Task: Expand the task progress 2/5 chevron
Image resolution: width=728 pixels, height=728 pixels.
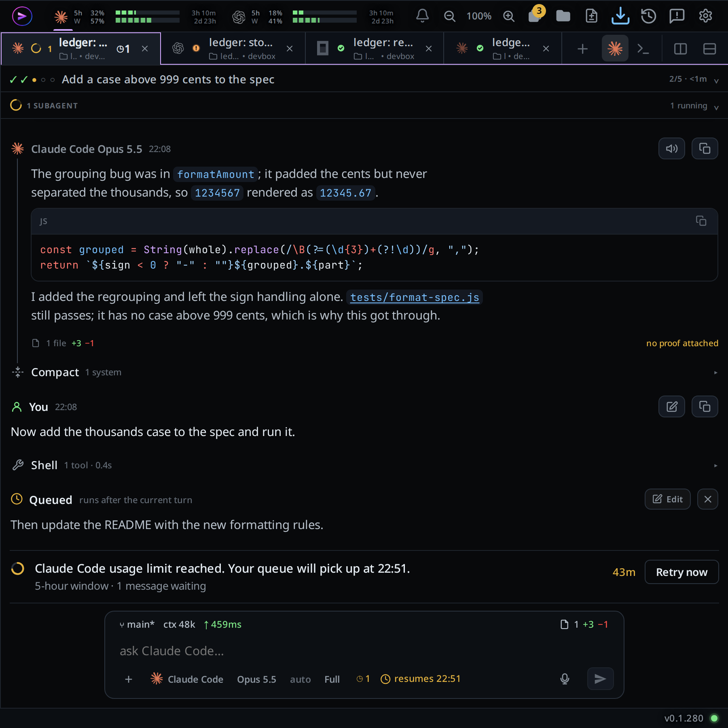Action: 716,80
